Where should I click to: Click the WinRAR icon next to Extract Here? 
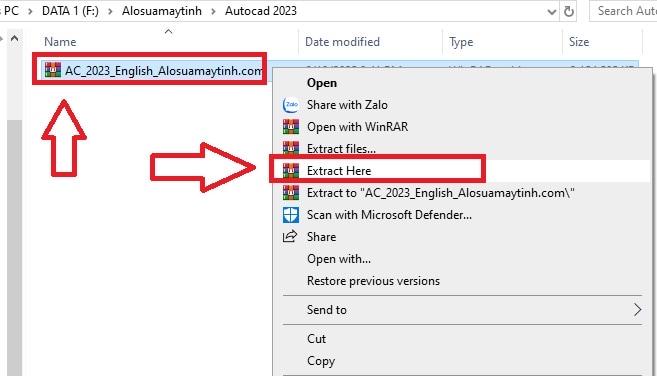tap(291, 171)
